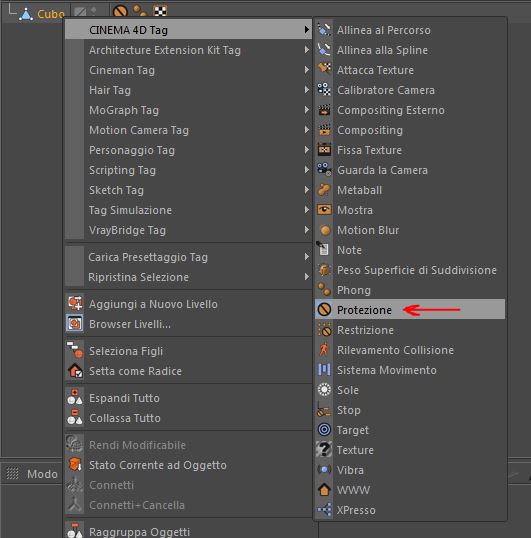The height and width of the screenshot is (538, 531).
Task: Click the Guarda la Camera icon
Action: pos(324,170)
